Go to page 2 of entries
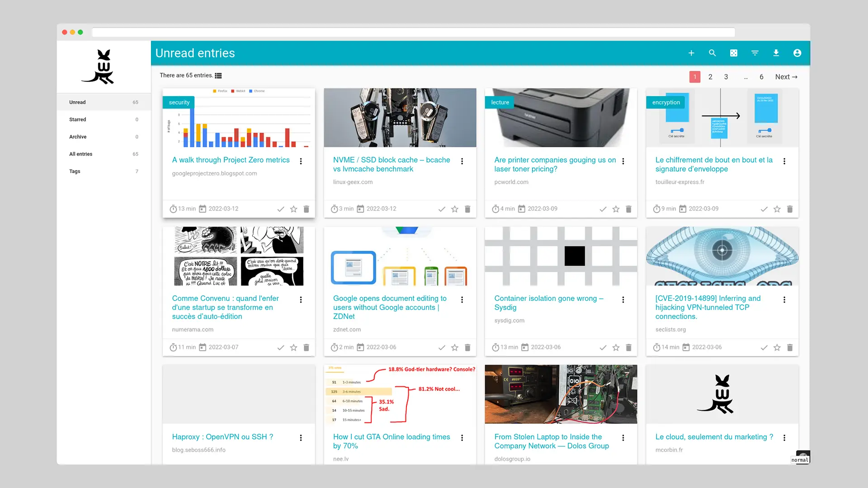Screen dimensions: 868x488 (x=710, y=77)
